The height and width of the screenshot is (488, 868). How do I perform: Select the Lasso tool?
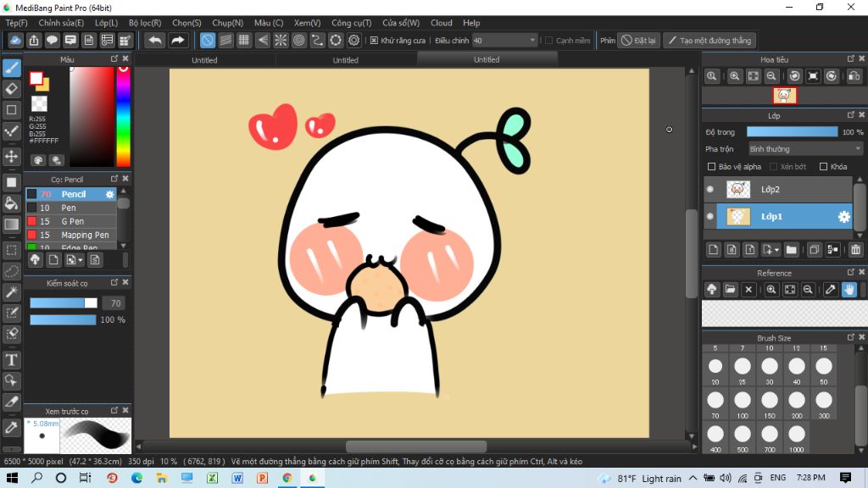[x=12, y=271]
